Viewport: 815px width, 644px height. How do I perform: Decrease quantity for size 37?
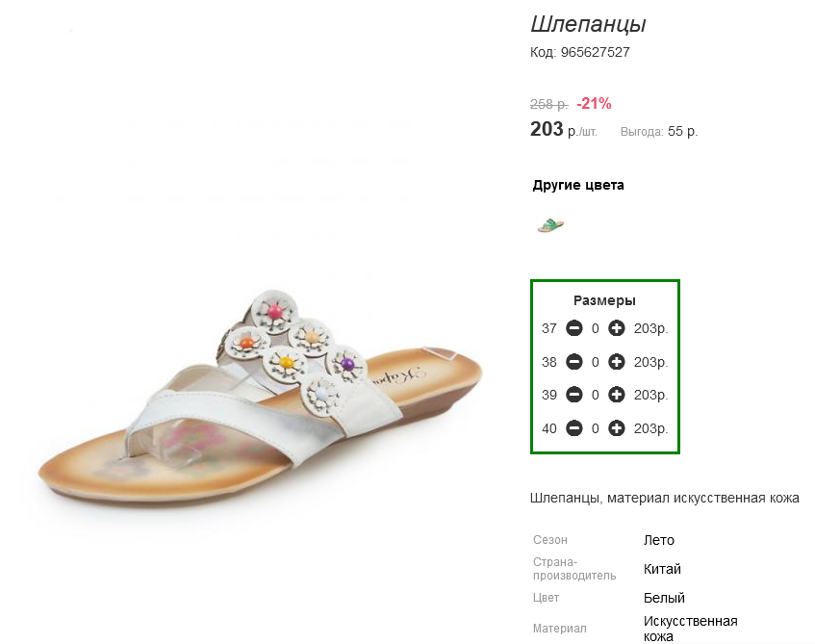pos(574,328)
